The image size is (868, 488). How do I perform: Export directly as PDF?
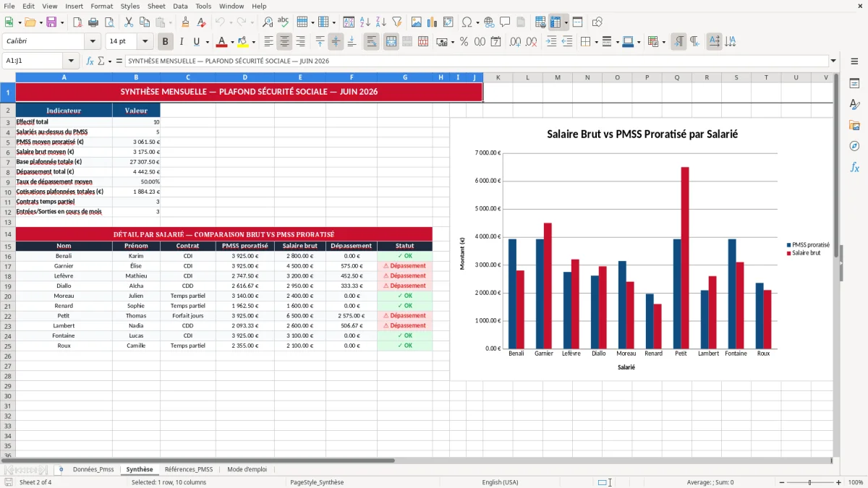coord(77,22)
